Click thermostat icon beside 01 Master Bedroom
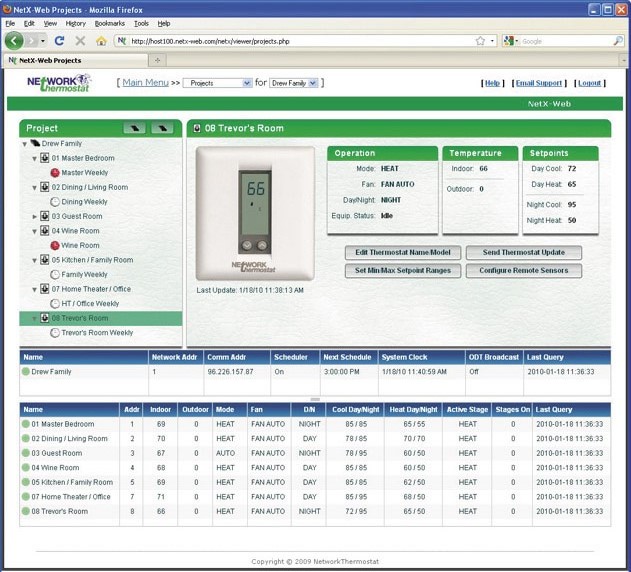This screenshot has height=572, width=631. pos(45,158)
